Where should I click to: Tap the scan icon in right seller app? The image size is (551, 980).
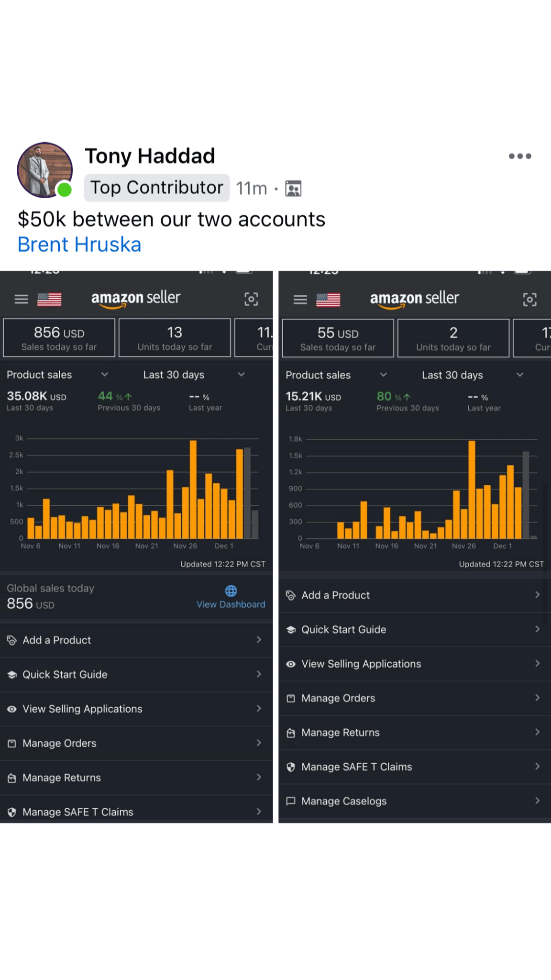529,300
